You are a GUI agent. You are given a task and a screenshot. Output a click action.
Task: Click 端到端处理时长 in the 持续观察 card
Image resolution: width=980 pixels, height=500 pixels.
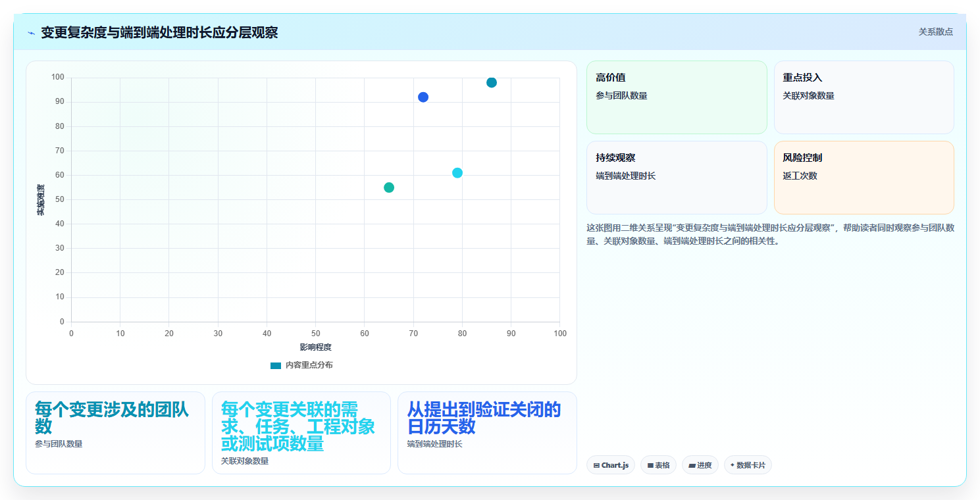(626, 176)
